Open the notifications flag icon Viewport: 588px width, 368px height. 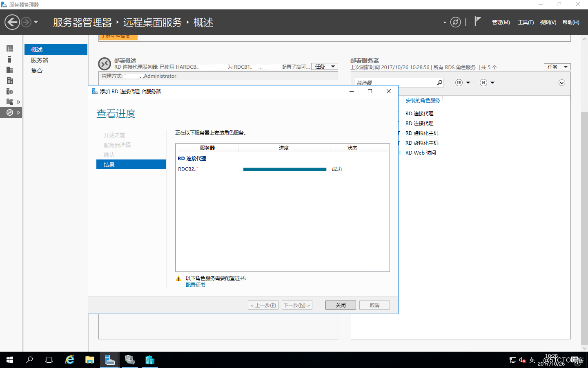tap(477, 21)
